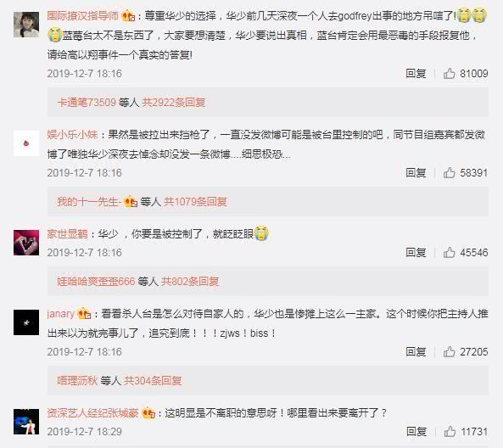Like the comment with 81009 likes
Image resolution: width=503 pixels, height=448 pixels.
(449, 74)
